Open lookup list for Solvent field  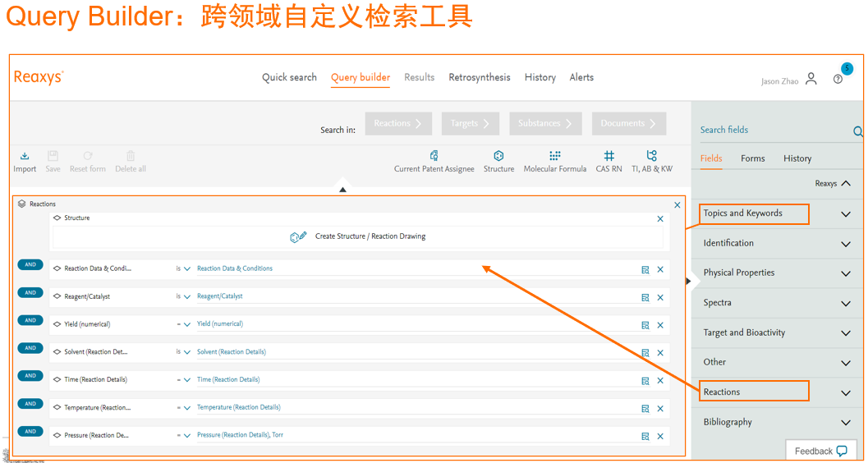tap(645, 353)
